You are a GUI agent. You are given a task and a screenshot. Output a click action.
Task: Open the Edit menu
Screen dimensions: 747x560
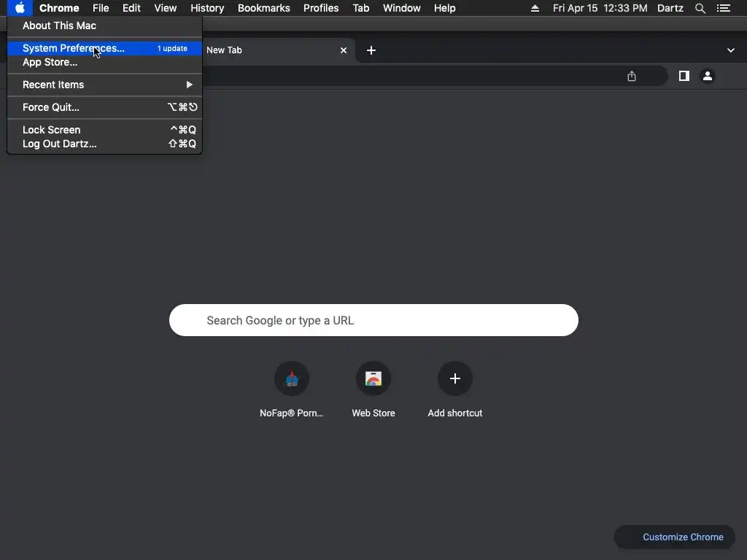131,8
